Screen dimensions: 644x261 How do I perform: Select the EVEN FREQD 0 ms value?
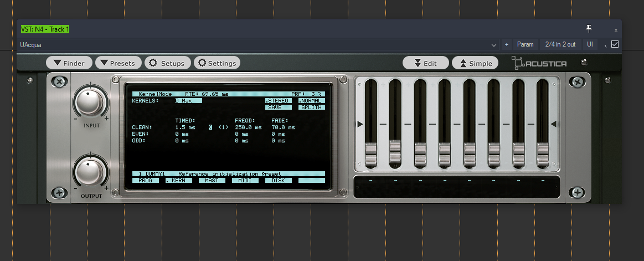pos(241,134)
